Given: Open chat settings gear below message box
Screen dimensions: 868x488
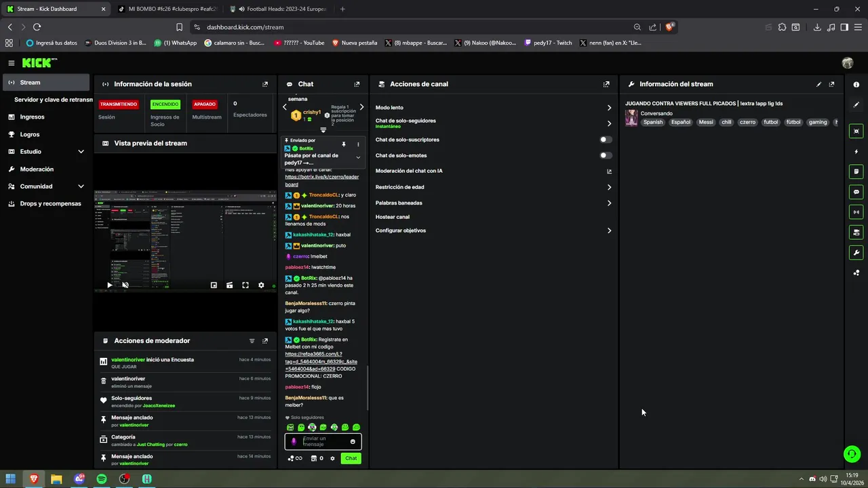Looking at the screenshot, I should pyautogui.click(x=332, y=458).
